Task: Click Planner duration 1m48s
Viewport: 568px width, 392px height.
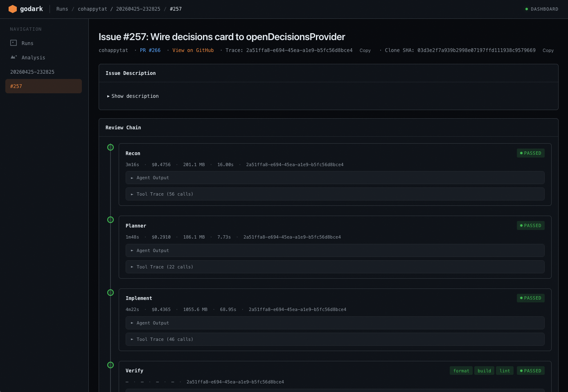Action: click(132, 237)
